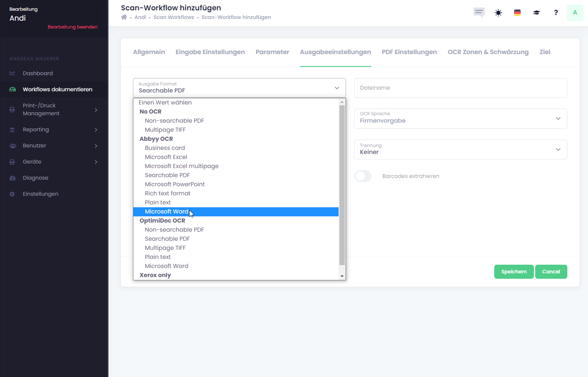Open the Trennung dropdown
This screenshot has height=377, width=588.
(x=461, y=149)
